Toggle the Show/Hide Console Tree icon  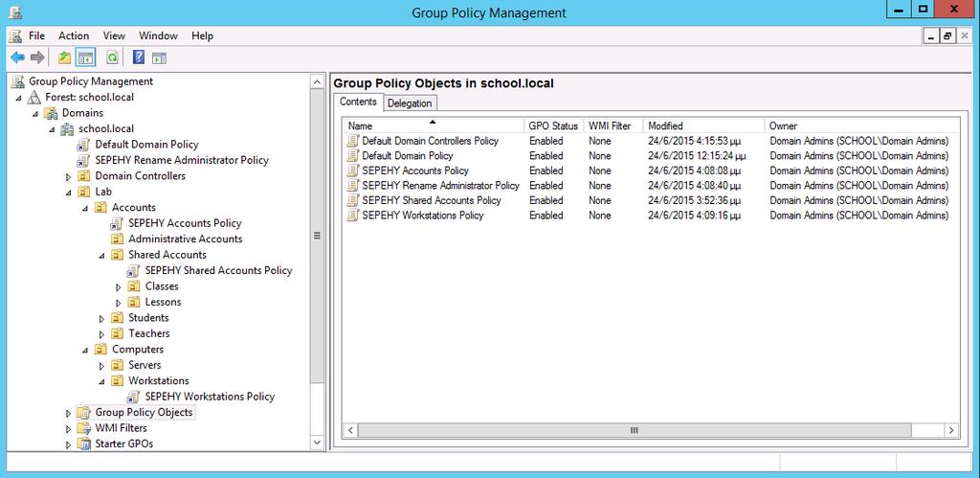(x=85, y=58)
